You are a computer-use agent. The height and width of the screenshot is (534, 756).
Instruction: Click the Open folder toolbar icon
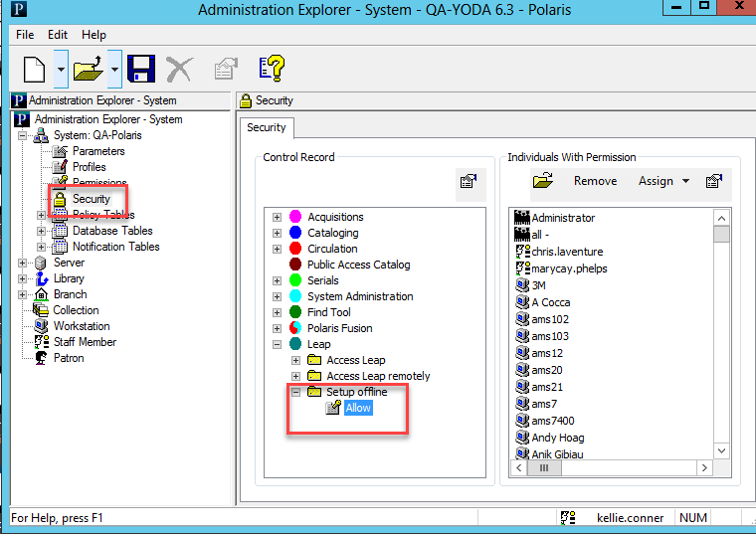tap(88, 69)
